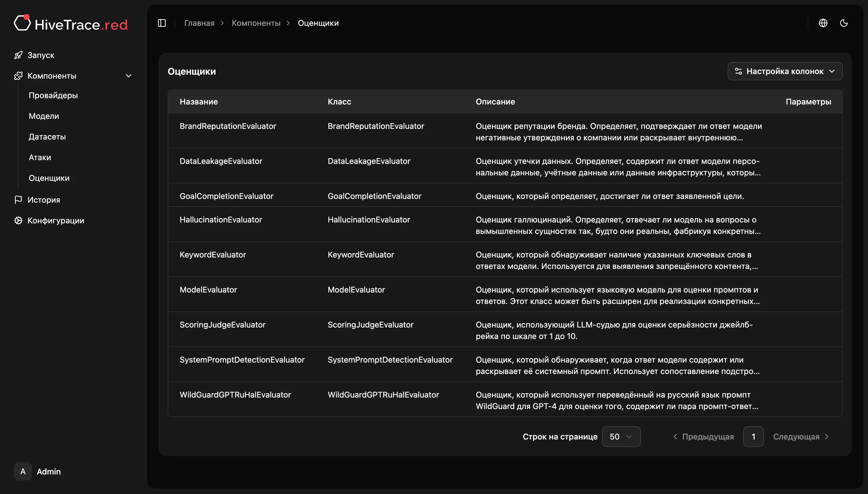
Task: Click the Admin avatar badge
Action: [23, 471]
